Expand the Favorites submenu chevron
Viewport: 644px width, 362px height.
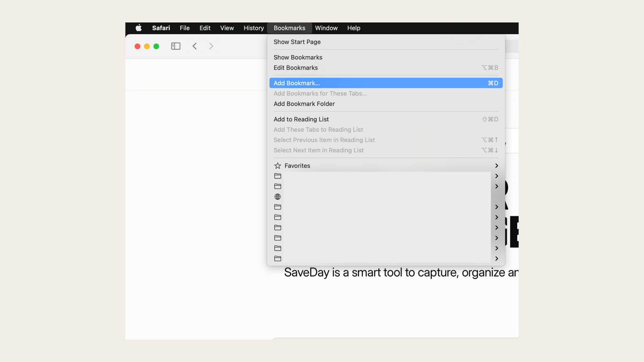tap(497, 166)
